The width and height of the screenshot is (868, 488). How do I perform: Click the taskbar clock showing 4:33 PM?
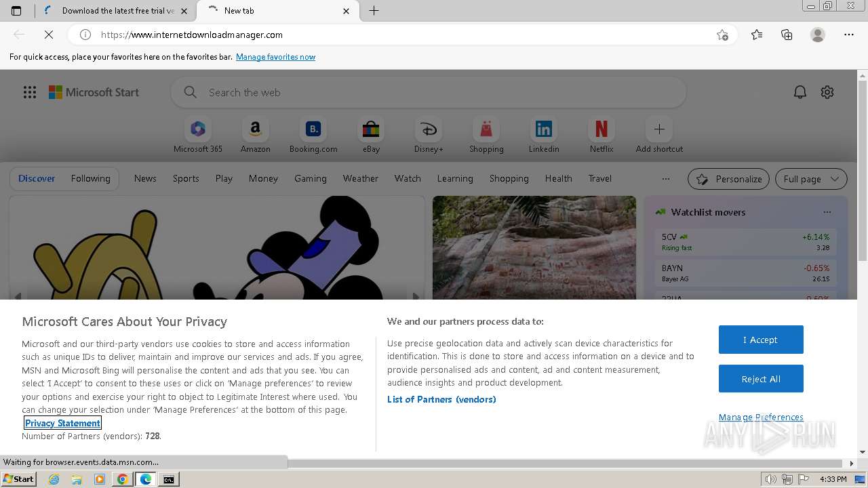833,479
